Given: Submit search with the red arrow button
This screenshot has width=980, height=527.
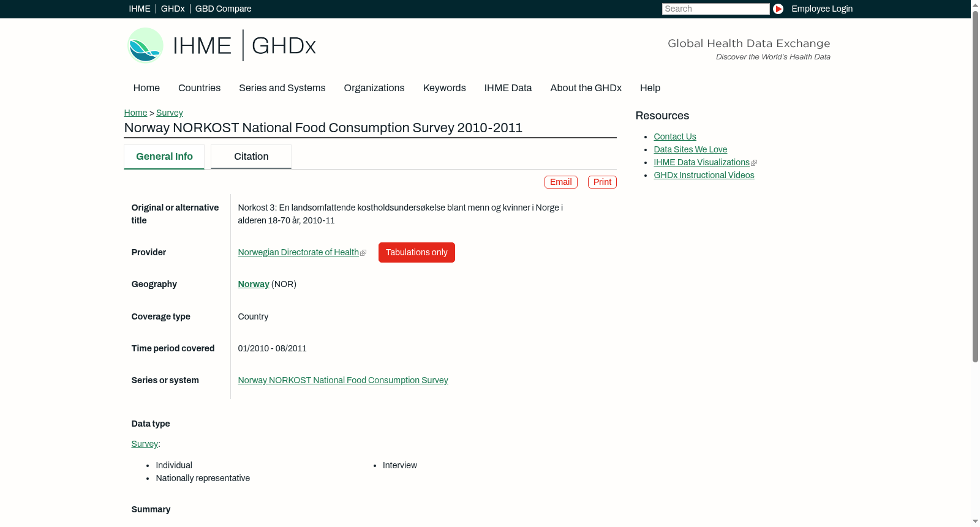Looking at the screenshot, I should coord(778,9).
